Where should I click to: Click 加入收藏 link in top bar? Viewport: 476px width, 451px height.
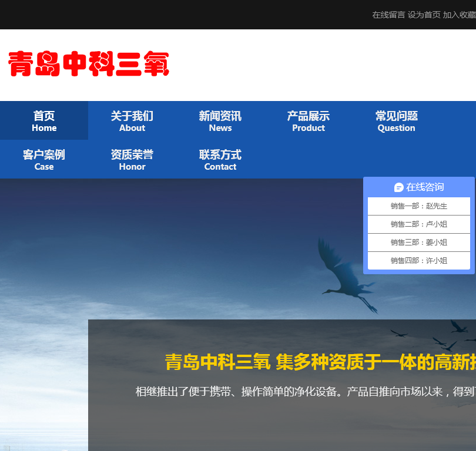(459, 15)
